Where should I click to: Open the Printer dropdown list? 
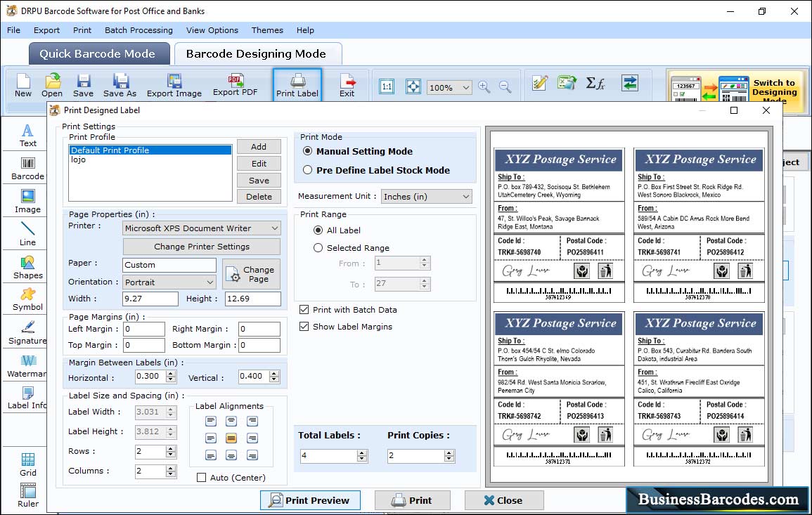click(202, 228)
